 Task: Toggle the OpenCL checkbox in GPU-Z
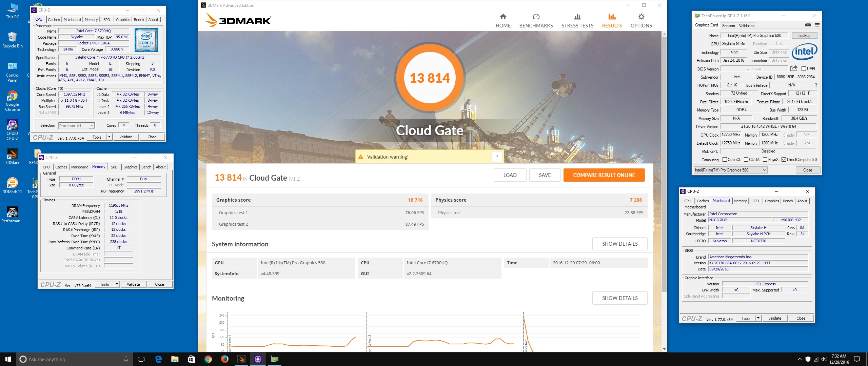coord(725,160)
